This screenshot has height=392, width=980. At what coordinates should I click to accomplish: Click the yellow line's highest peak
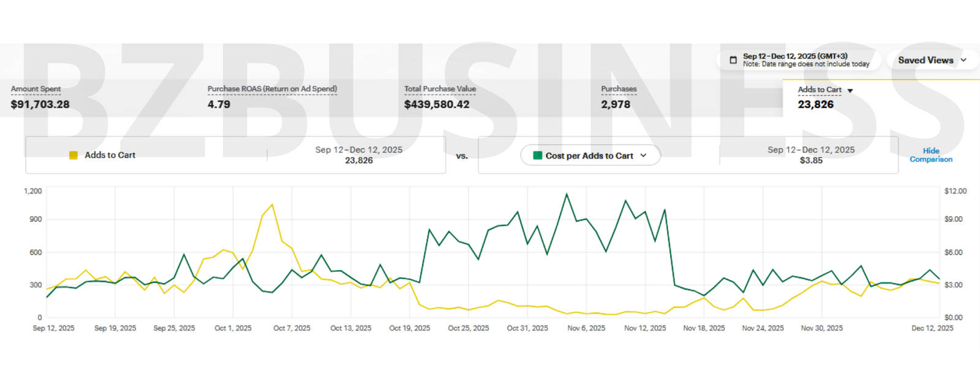(x=272, y=205)
